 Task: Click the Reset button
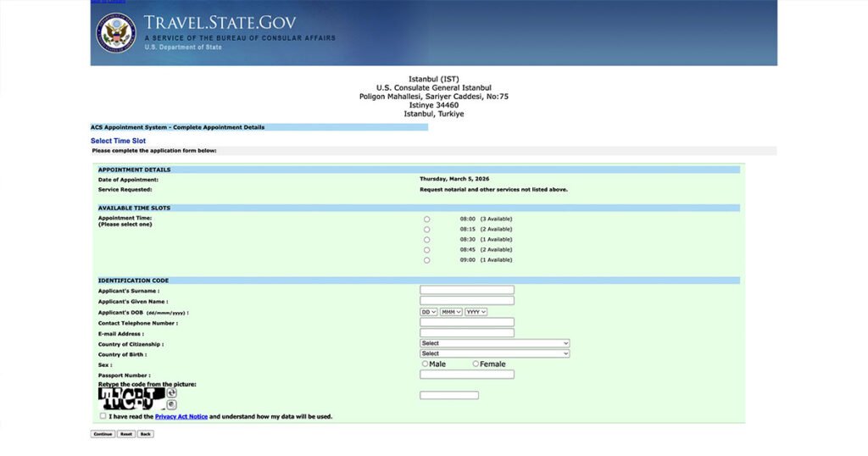(x=126, y=434)
